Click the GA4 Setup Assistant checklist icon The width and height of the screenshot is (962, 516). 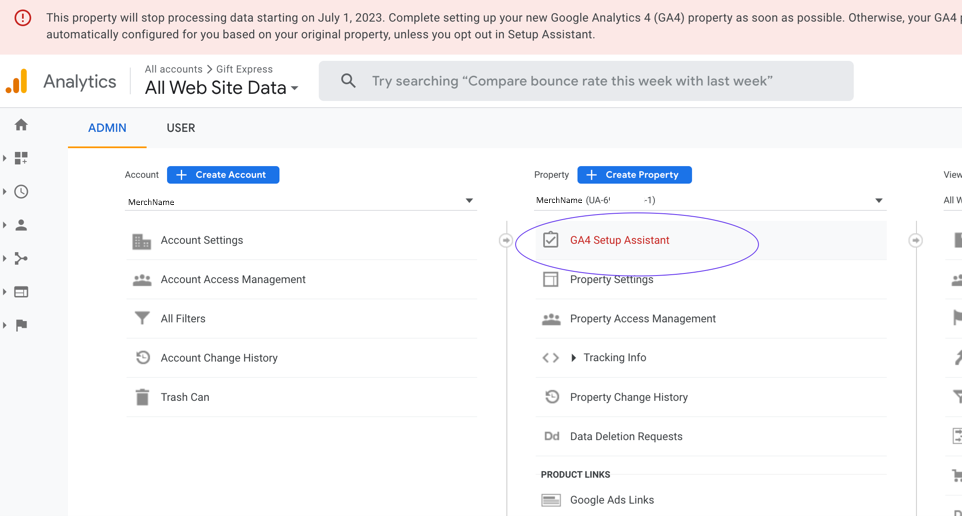coord(550,240)
